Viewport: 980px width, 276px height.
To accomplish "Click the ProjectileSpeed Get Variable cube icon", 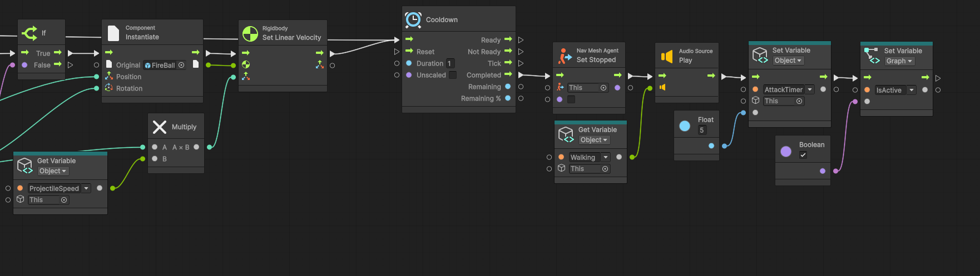I will (x=25, y=165).
